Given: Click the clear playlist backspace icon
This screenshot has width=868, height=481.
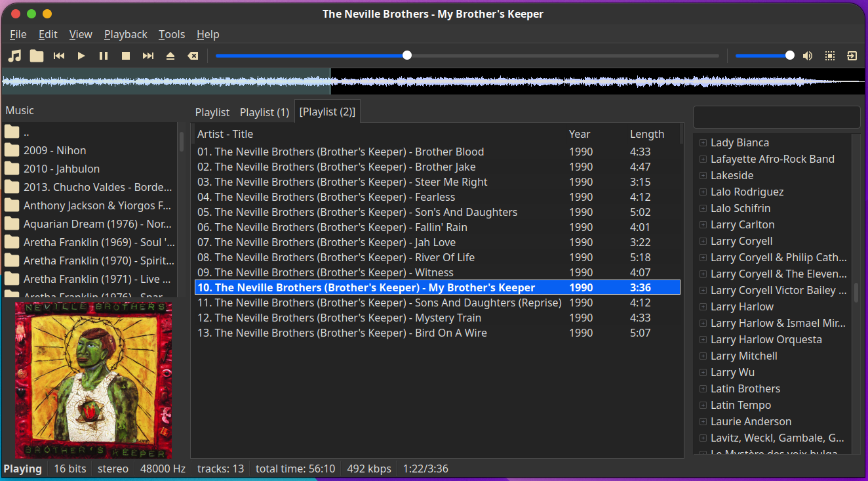Looking at the screenshot, I should (193, 56).
